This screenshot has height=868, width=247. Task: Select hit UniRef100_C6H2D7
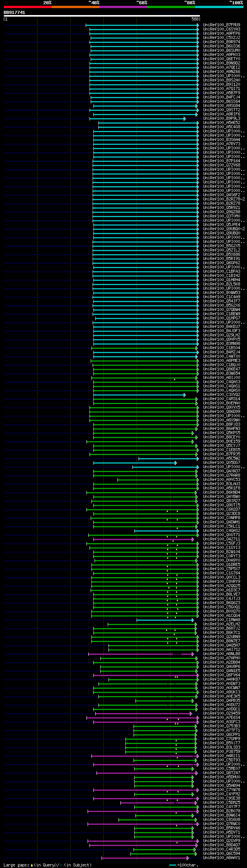click(222, 509)
